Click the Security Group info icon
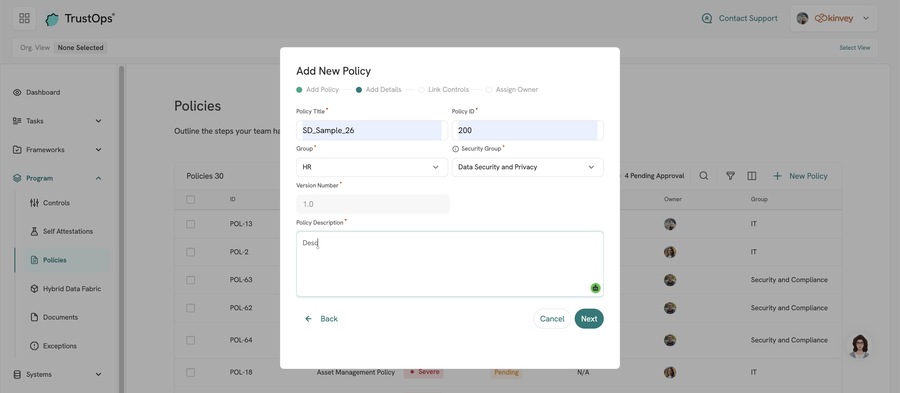Screen dimensions: 900x393 point(456,149)
